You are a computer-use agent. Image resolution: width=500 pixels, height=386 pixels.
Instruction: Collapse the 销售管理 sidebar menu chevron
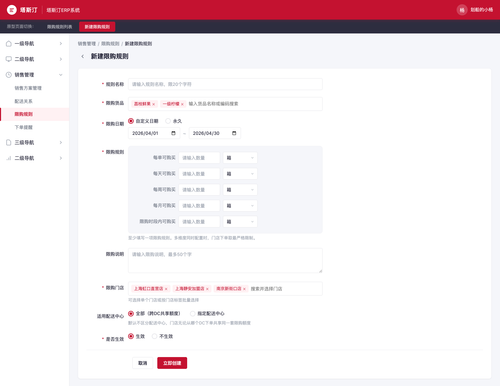[x=61, y=75]
